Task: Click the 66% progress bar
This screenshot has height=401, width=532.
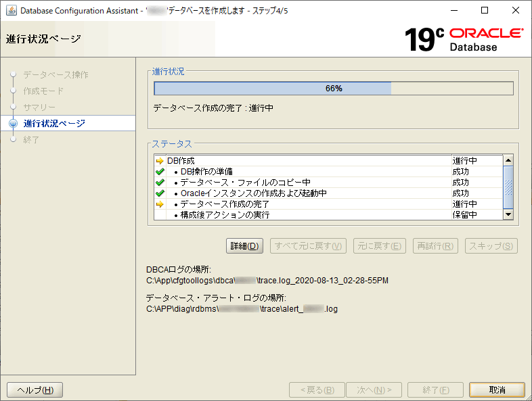Action: pyautogui.click(x=334, y=89)
